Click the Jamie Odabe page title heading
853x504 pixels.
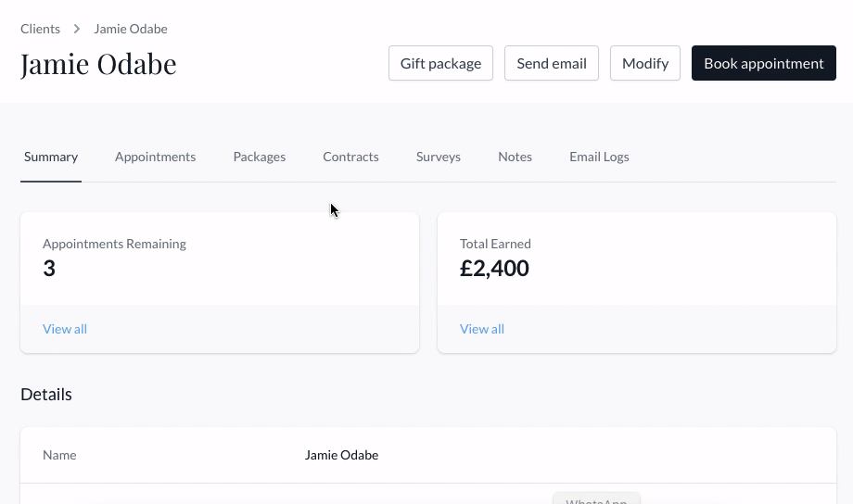click(98, 64)
